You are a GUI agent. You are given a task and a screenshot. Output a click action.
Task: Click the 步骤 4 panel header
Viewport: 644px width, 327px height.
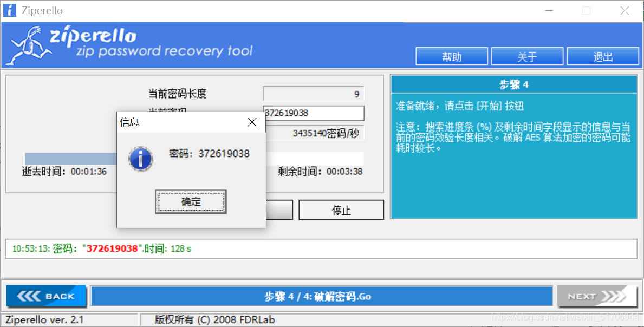pos(514,84)
